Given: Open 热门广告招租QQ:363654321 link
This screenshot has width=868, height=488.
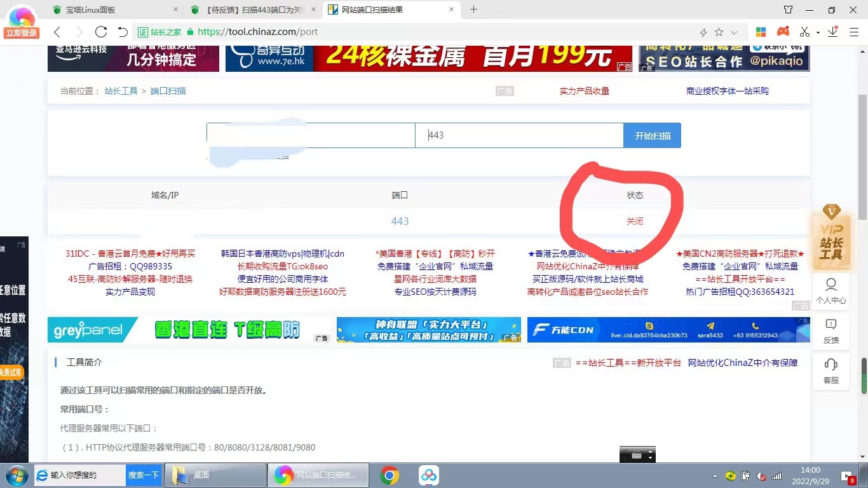Looking at the screenshot, I should 740,292.
